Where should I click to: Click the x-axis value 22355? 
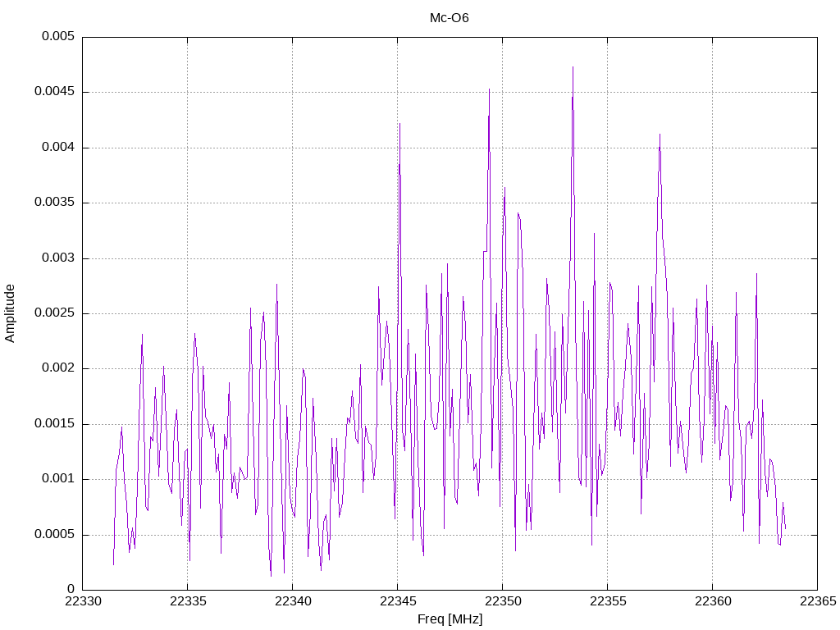tap(608, 601)
